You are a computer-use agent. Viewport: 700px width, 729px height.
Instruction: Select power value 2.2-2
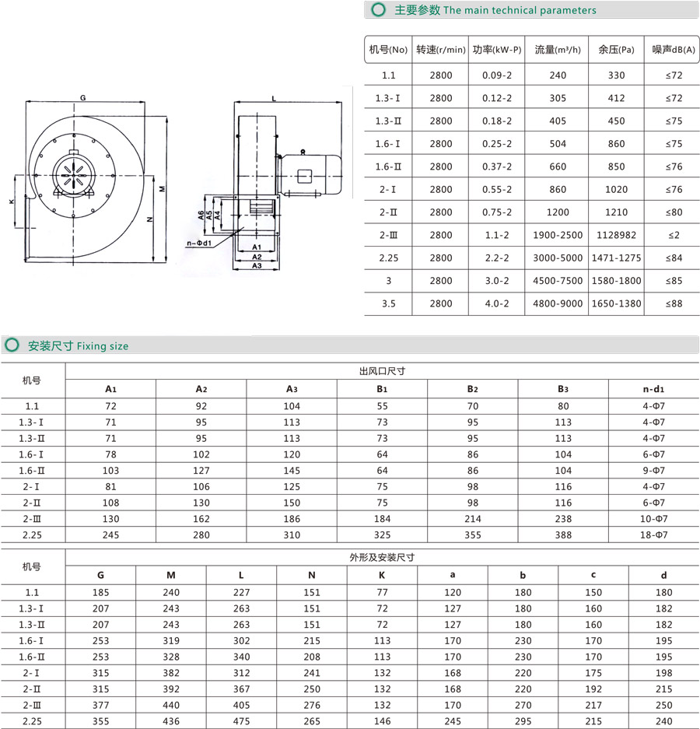[497, 258]
